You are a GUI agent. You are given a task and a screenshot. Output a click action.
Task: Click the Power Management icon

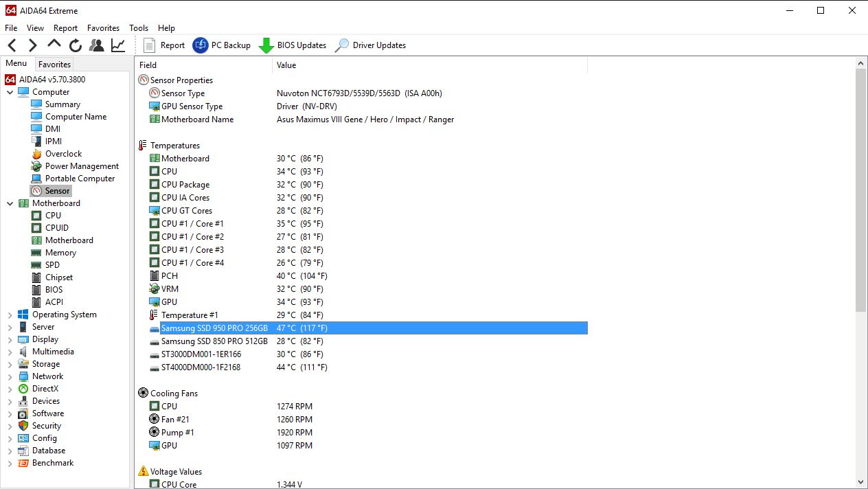36,166
